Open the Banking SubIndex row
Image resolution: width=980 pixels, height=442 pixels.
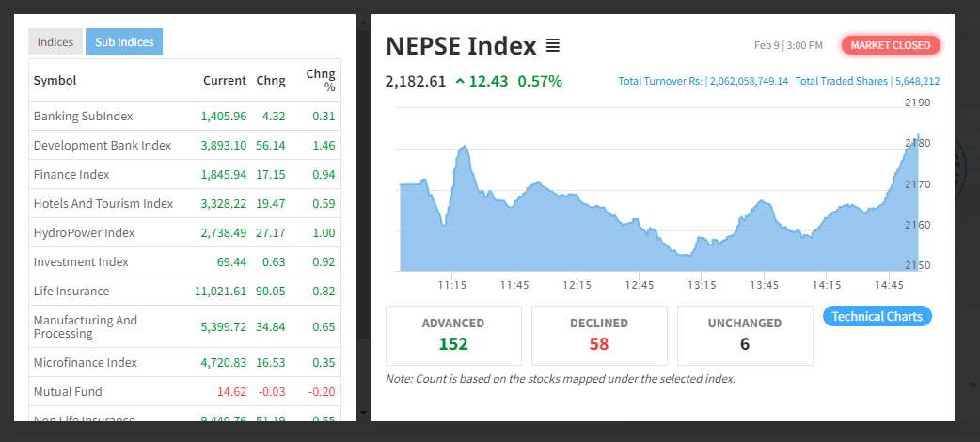[x=83, y=117]
